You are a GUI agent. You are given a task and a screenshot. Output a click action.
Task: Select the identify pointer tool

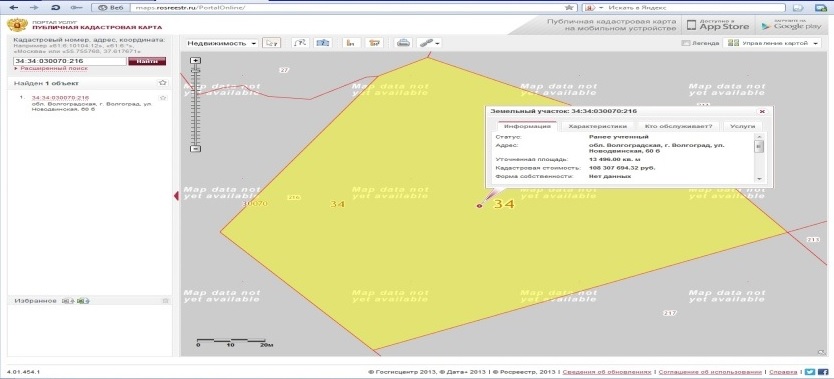pos(272,43)
